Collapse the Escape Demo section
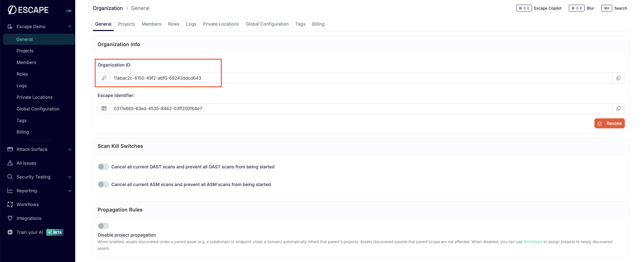 70,26
